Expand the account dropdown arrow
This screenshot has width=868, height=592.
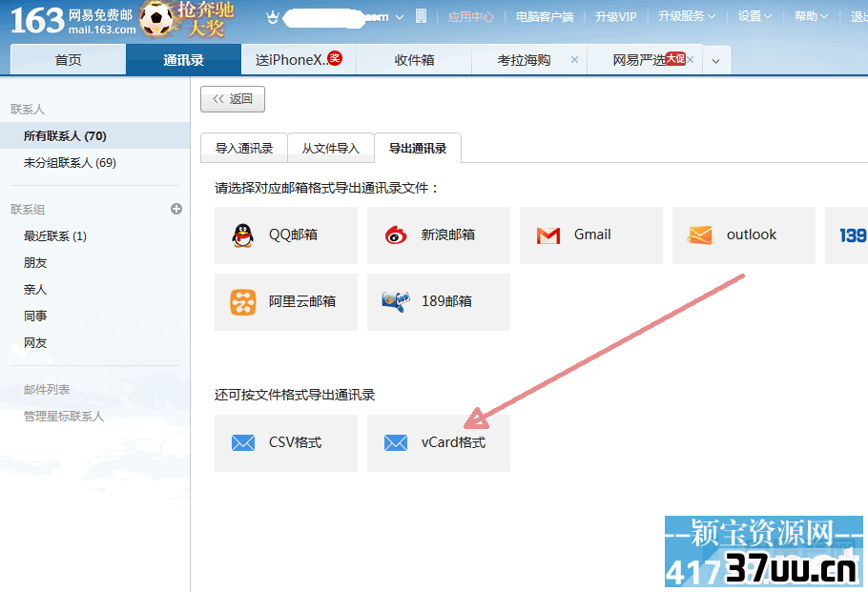399,17
